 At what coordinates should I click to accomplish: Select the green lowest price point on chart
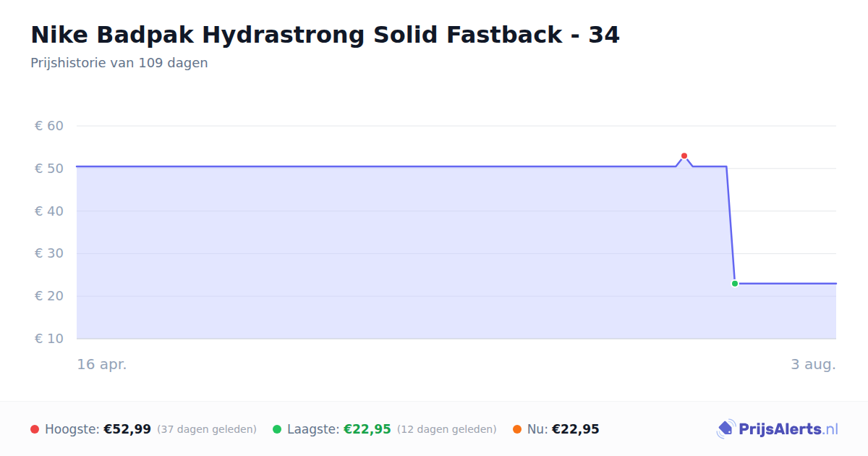coord(735,284)
